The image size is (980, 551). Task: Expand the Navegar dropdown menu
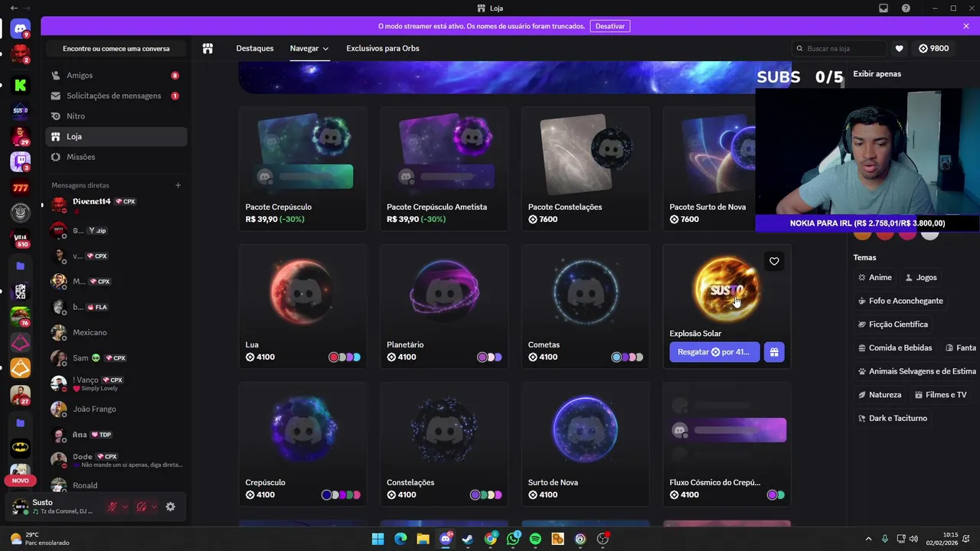[x=309, y=48]
